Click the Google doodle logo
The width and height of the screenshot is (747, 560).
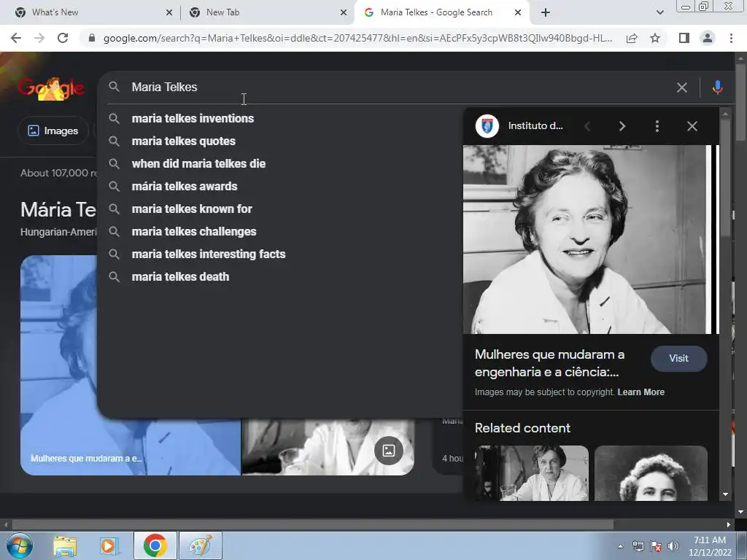coord(52,88)
